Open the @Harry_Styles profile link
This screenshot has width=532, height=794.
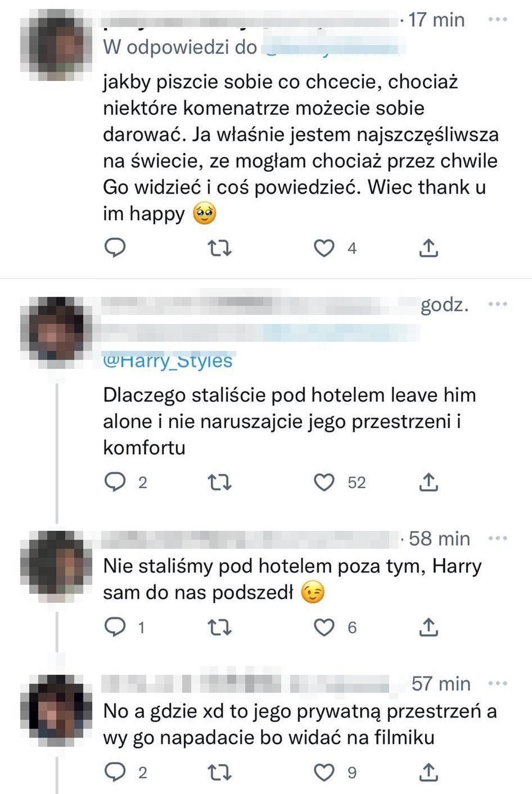pos(168,360)
